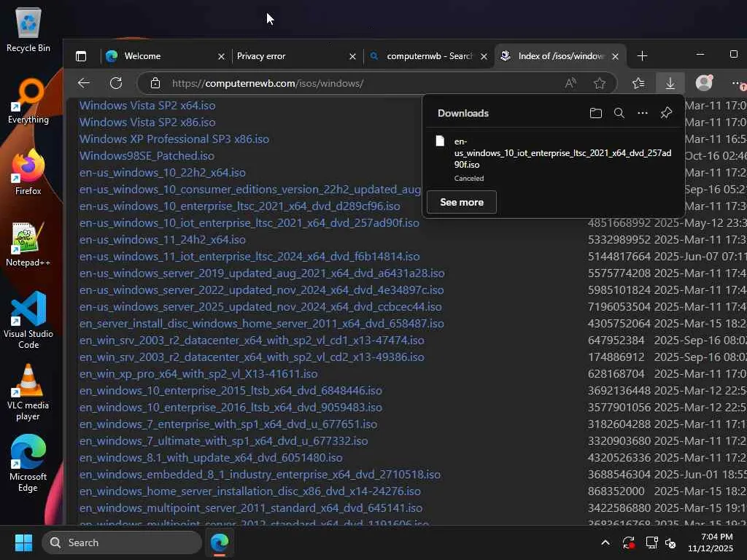Viewport: 747px width, 560px height.
Task: Download en_windows_7_ultimate_with_sp1 iso
Action: click(223, 441)
